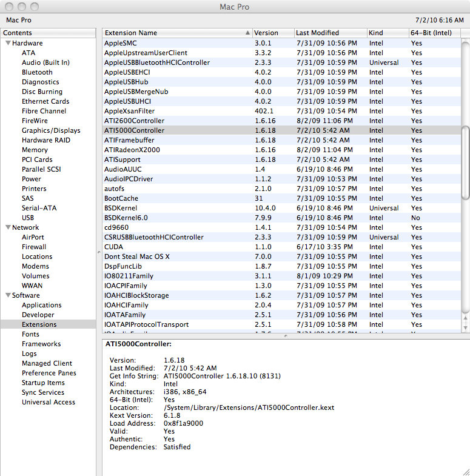Select Hardware RAID item
Viewport: 470px width, 476px height.
(46, 140)
